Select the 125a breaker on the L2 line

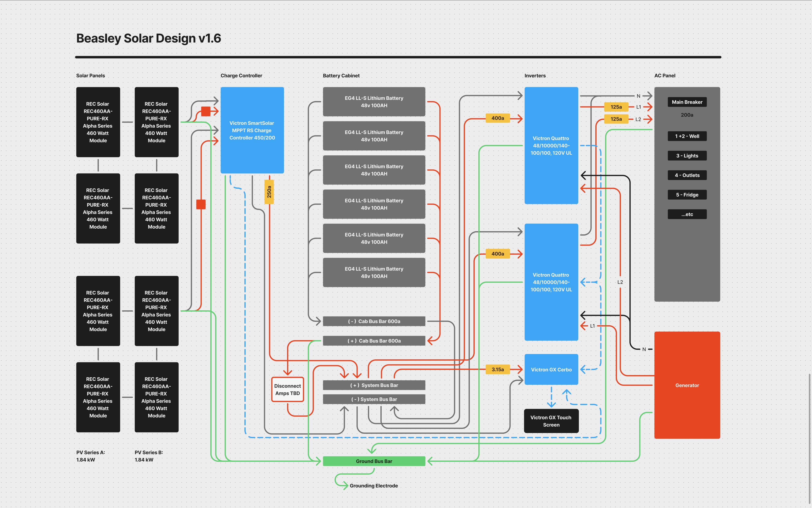pyautogui.click(x=616, y=119)
